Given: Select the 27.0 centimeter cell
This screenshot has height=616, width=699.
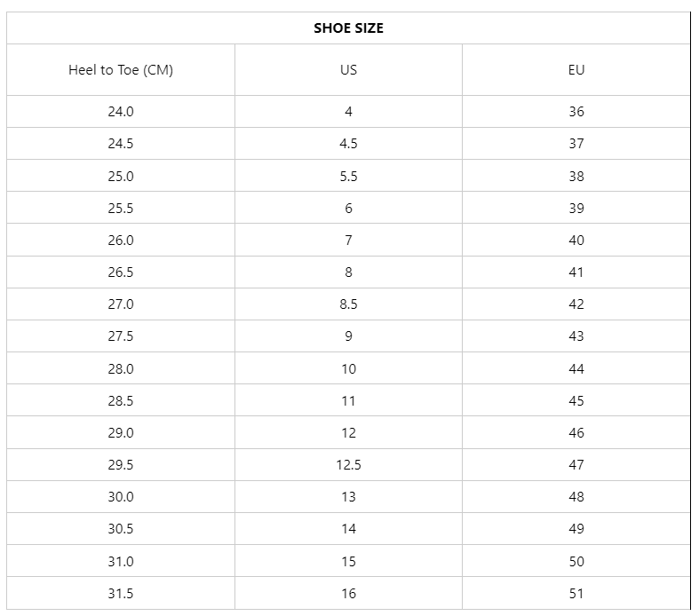Looking at the screenshot, I should 121,304.
